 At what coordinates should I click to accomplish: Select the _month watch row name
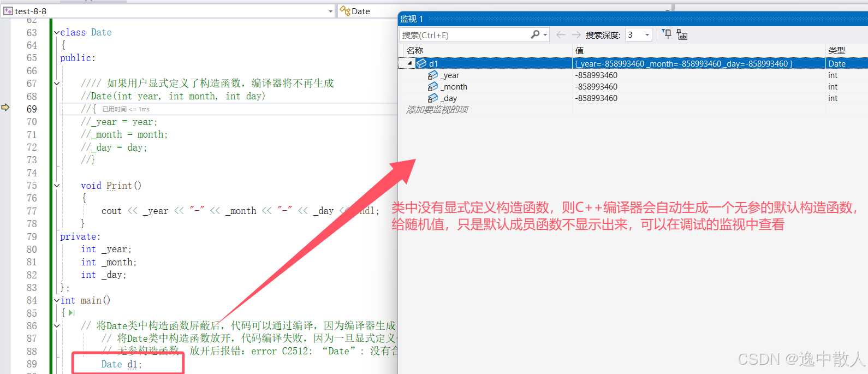(454, 87)
